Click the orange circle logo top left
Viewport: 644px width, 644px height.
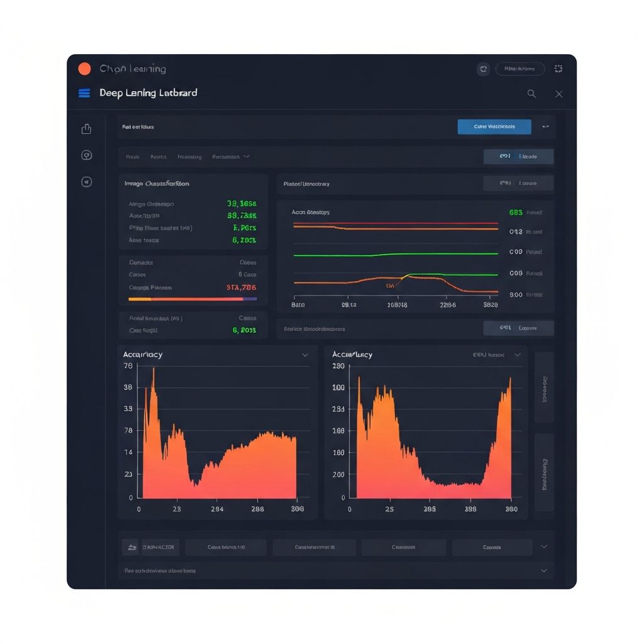click(x=84, y=69)
